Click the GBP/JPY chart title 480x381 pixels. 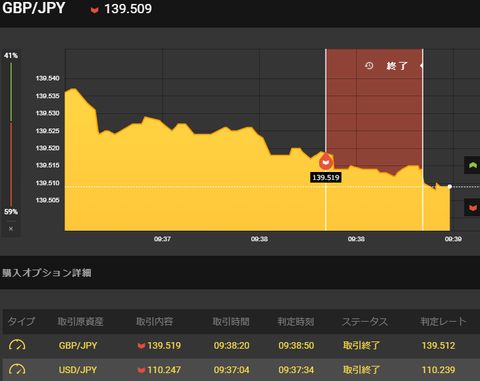[x=34, y=8]
